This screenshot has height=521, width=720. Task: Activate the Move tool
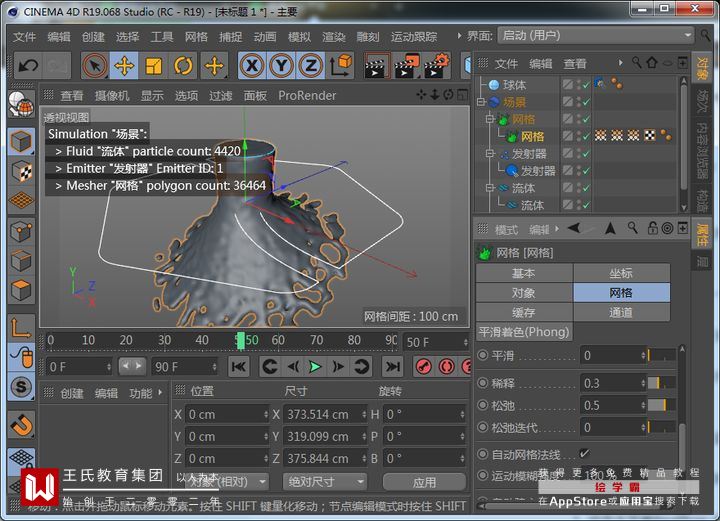[x=124, y=66]
